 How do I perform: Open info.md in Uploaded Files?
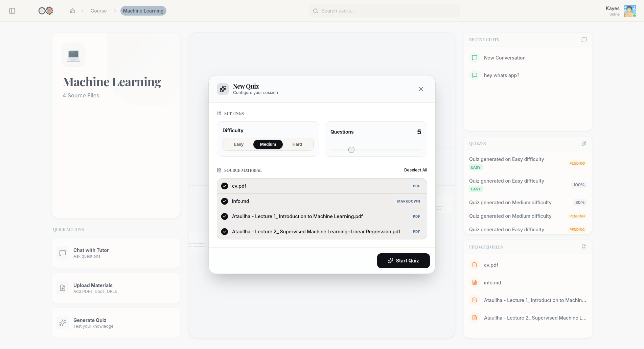coord(528,282)
